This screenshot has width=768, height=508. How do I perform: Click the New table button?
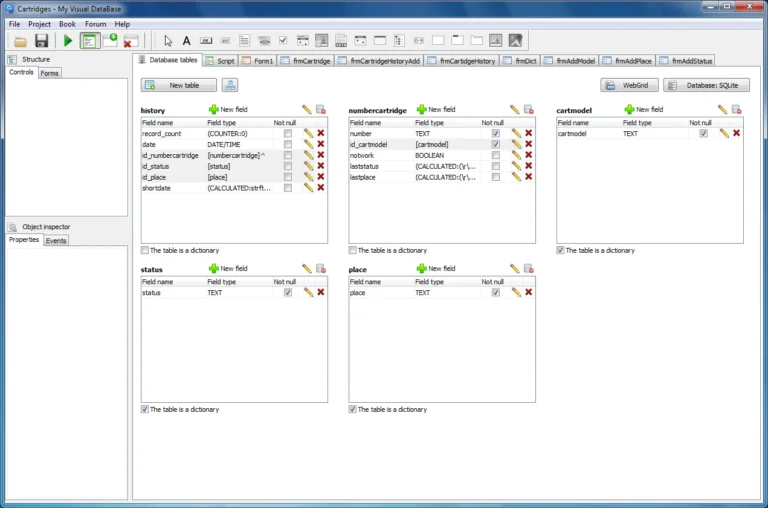179,85
